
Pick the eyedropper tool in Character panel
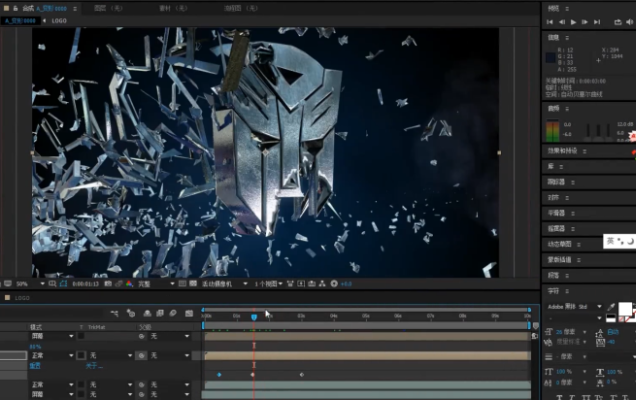[610, 306]
